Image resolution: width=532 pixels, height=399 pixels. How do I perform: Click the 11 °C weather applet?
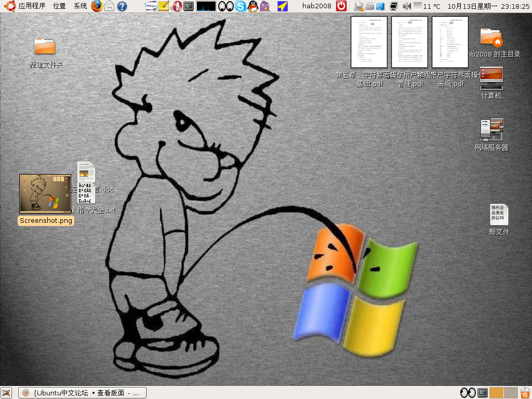[x=427, y=6]
